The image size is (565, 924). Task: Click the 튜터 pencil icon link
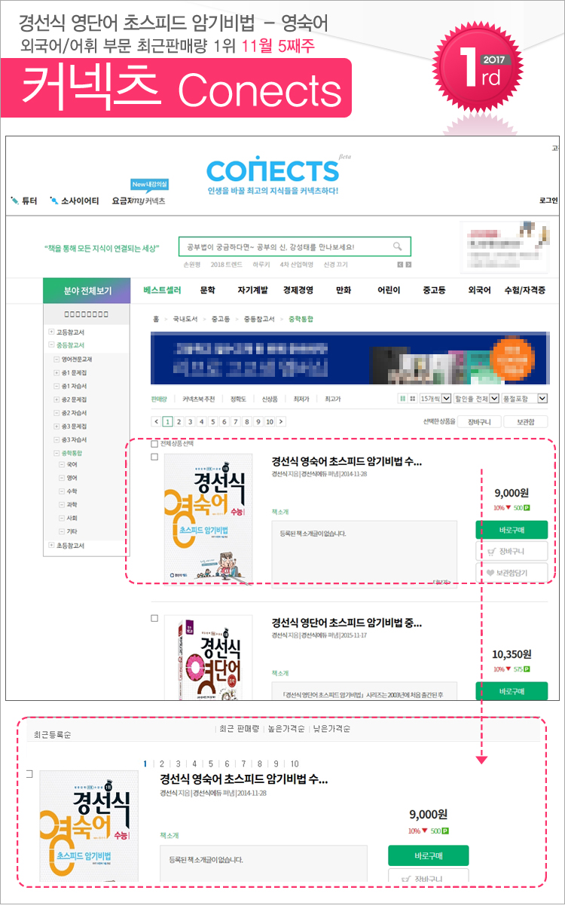click(x=23, y=200)
